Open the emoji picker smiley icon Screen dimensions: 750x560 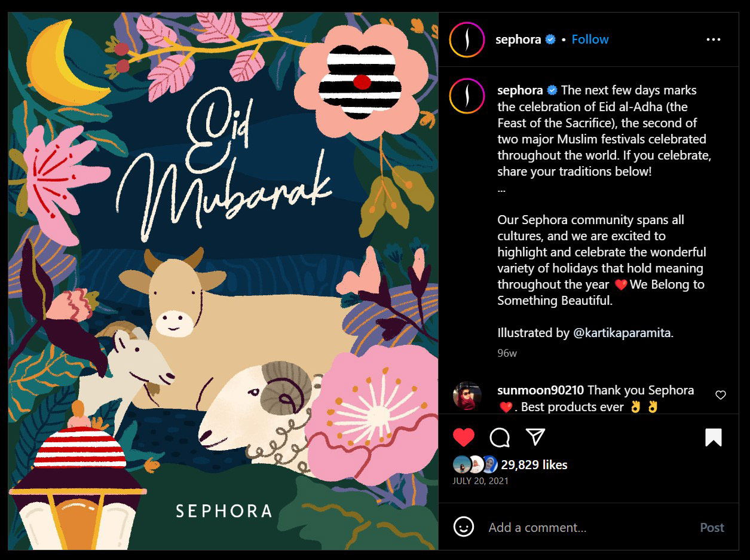tap(464, 527)
